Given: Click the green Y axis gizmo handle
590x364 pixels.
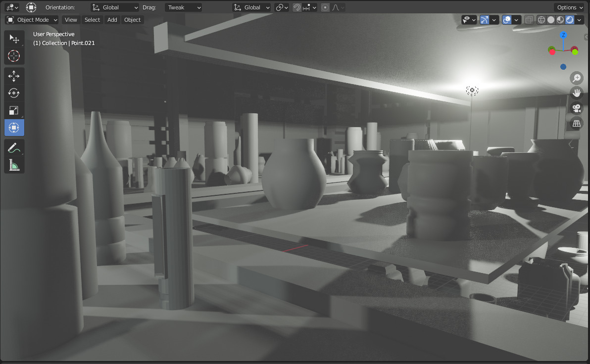Looking at the screenshot, I should click(x=575, y=52).
